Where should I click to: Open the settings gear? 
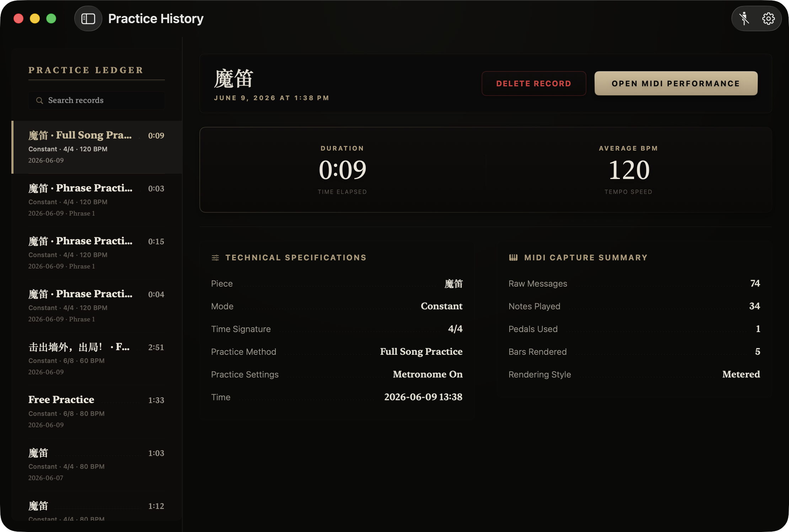pyautogui.click(x=768, y=18)
